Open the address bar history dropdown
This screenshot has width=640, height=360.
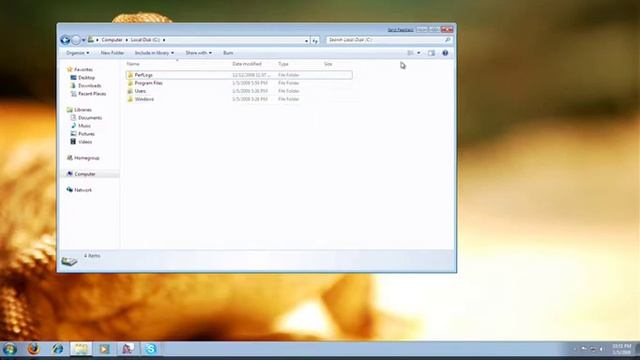coord(306,40)
